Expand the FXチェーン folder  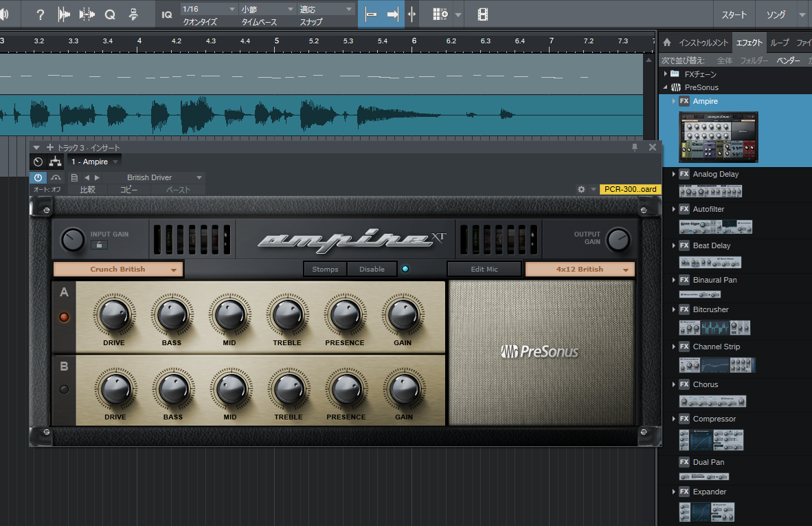pyautogui.click(x=666, y=74)
